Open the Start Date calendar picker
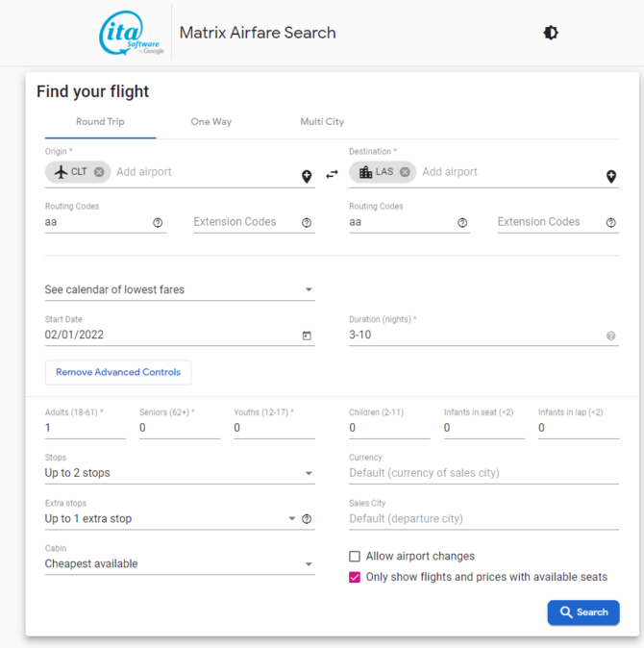Screen dimensions: 644x648 coord(307,336)
